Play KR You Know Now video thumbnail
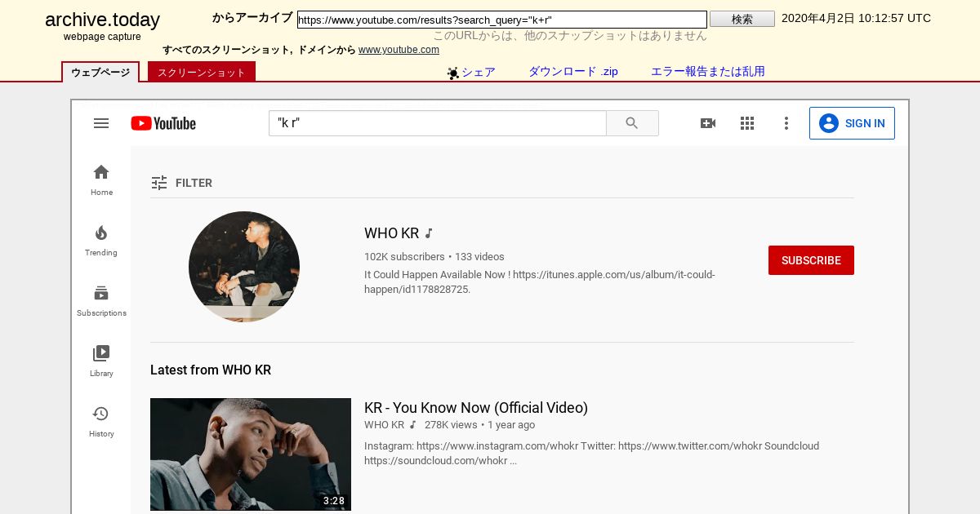 (251, 454)
